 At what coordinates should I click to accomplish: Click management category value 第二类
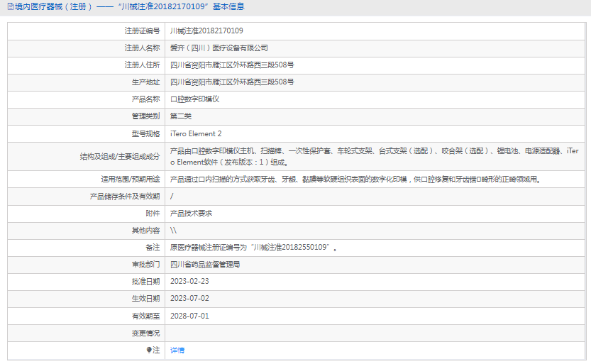tap(181, 116)
